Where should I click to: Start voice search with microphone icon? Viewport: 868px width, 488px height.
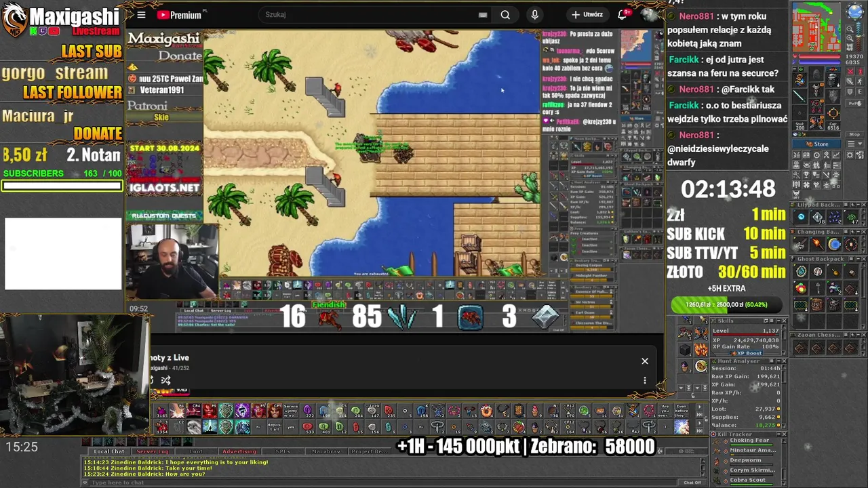coord(535,15)
